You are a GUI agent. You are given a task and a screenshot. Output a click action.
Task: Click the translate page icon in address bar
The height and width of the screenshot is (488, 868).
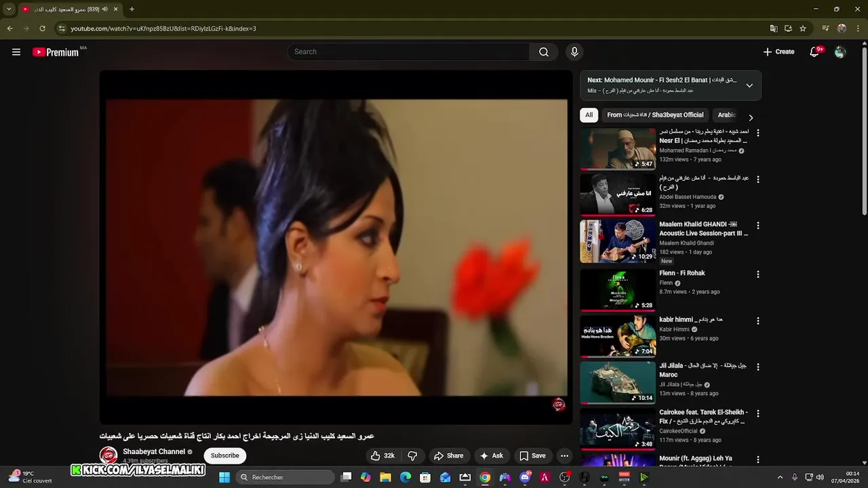(774, 28)
